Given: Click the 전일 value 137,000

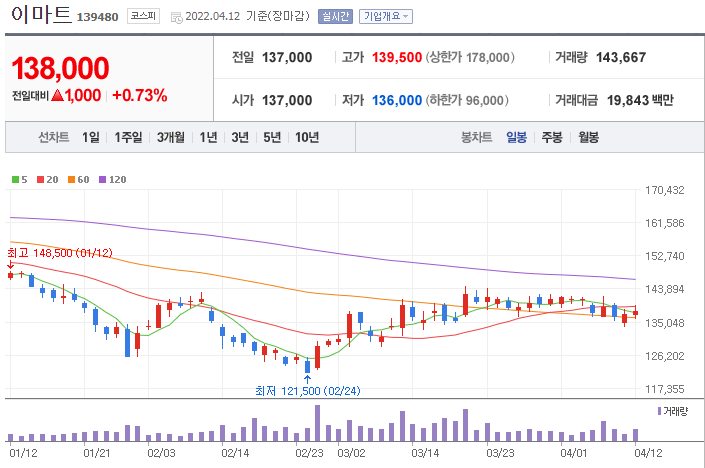Looking at the screenshot, I should click(287, 58).
